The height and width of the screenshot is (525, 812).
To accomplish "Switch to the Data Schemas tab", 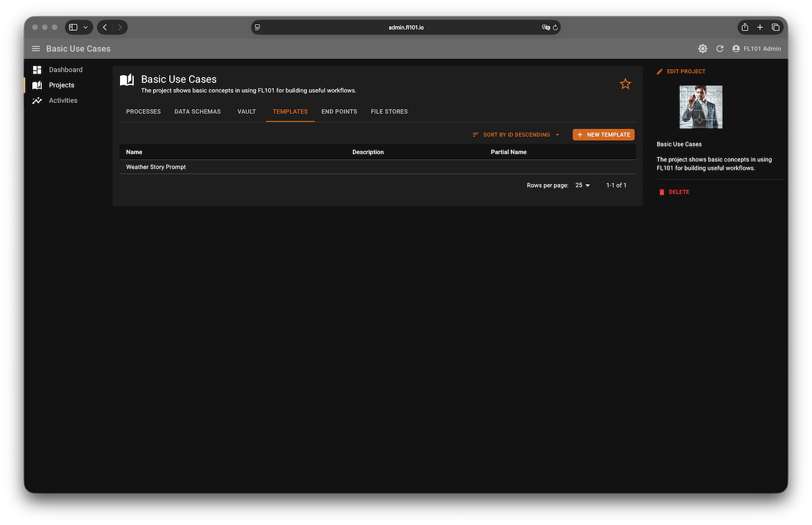I will tap(197, 112).
